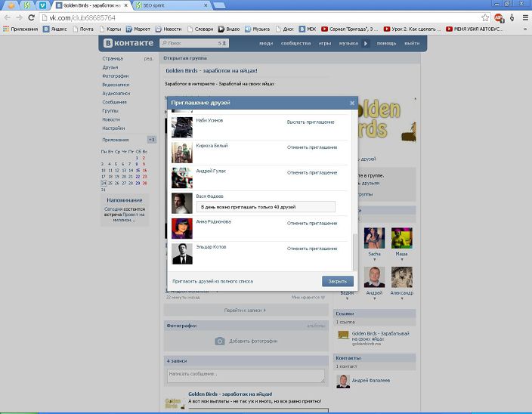Open the Музыка bookmark

[x=256, y=29]
